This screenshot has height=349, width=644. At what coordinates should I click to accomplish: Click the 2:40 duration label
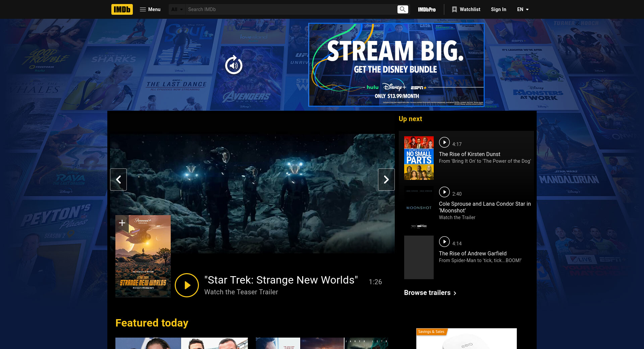pyautogui.click(x=457, y=194)
